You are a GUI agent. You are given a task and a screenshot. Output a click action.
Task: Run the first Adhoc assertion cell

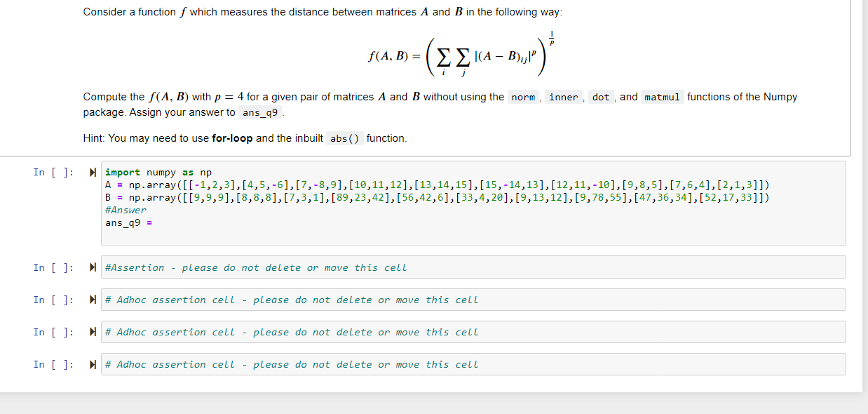93,299
